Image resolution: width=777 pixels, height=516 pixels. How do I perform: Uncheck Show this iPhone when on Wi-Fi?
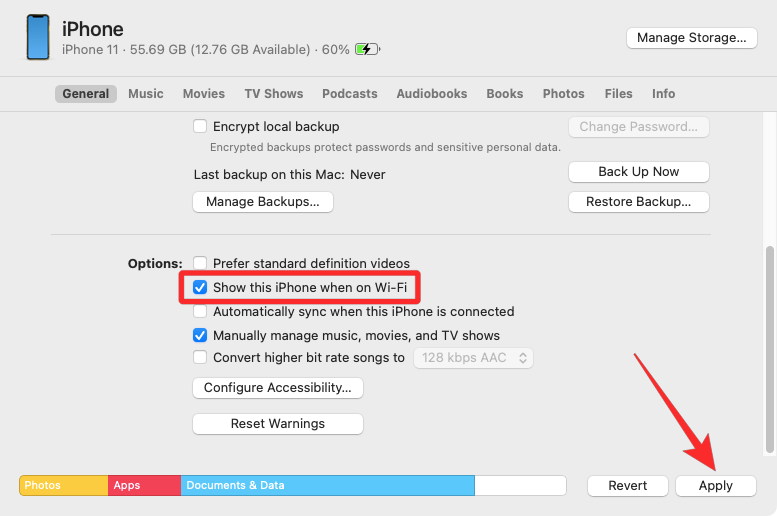pos(200,288)
